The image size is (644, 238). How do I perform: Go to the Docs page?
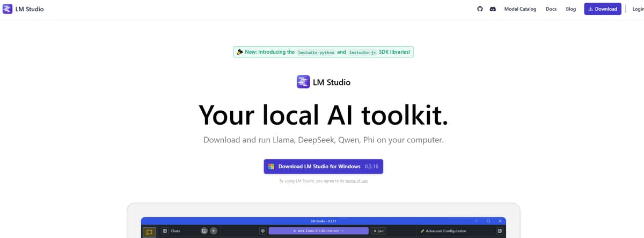point(551,9)
